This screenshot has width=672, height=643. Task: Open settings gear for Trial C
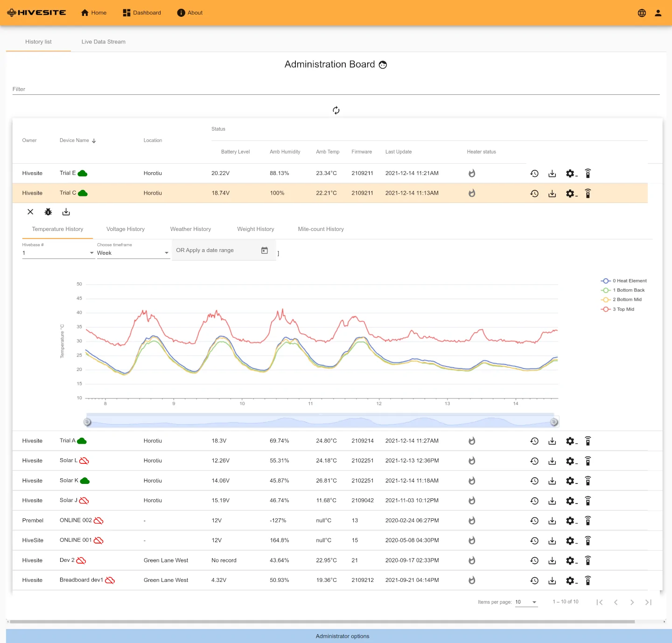571,193
